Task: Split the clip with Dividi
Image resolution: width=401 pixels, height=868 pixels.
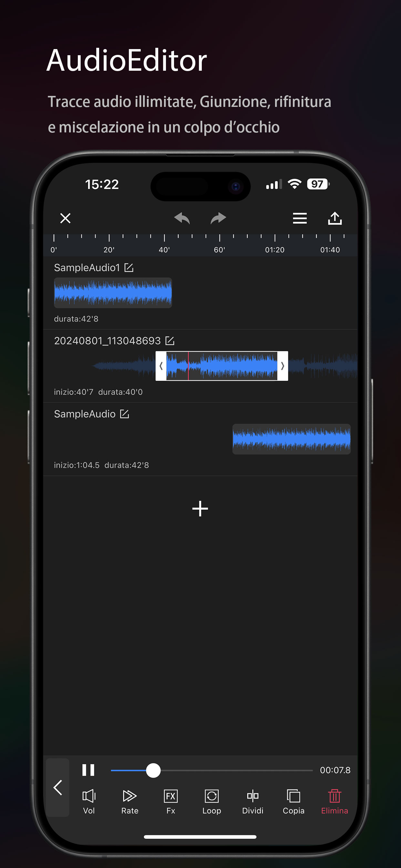Action: click(x=253, y=801)
